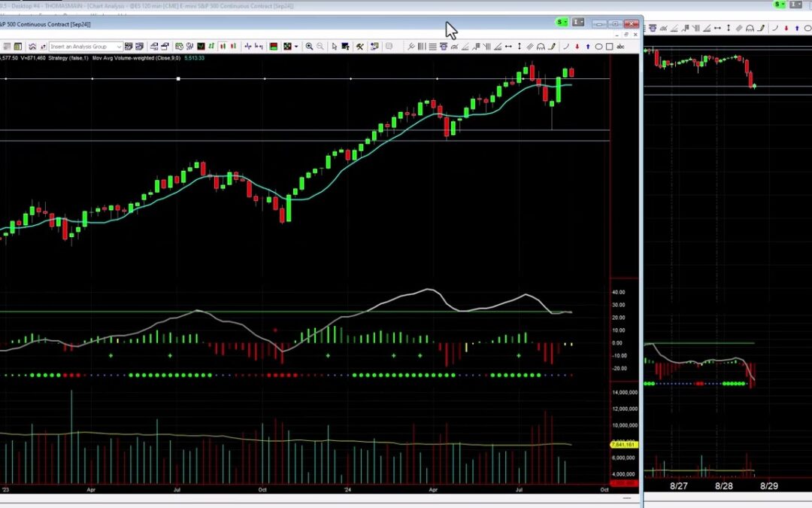
Task: Select the parallel channel lines tool
Action: point(529,47)
